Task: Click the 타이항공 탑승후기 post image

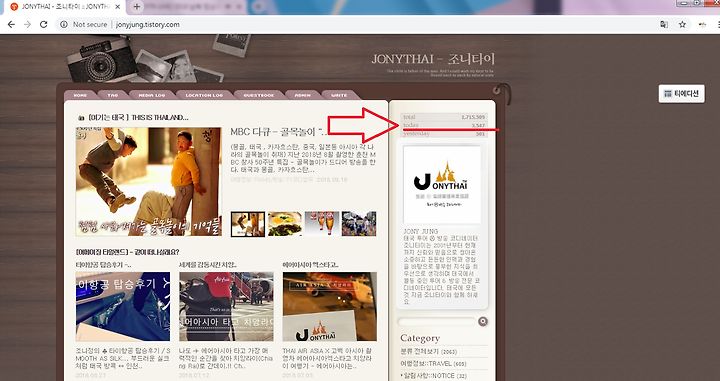Action: (123, 307)
